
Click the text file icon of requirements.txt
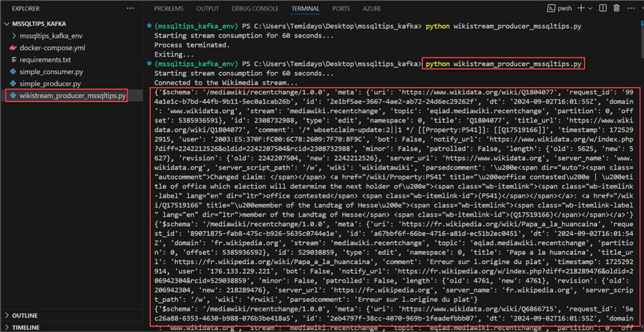[13, 59]
